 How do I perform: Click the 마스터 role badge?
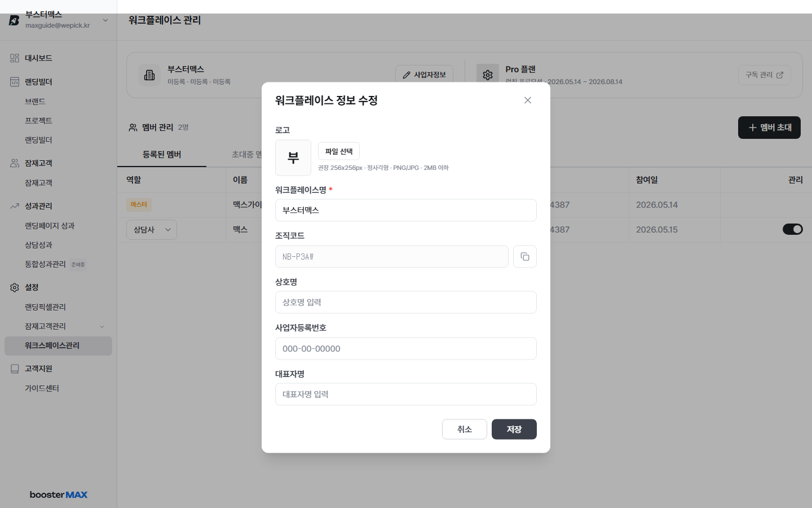click(x=139, y=204)
